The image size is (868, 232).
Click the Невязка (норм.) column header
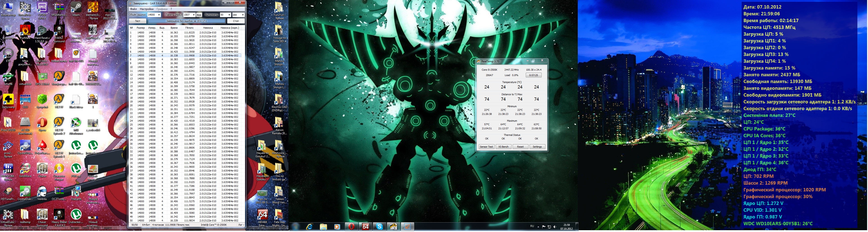coord(230,28)
